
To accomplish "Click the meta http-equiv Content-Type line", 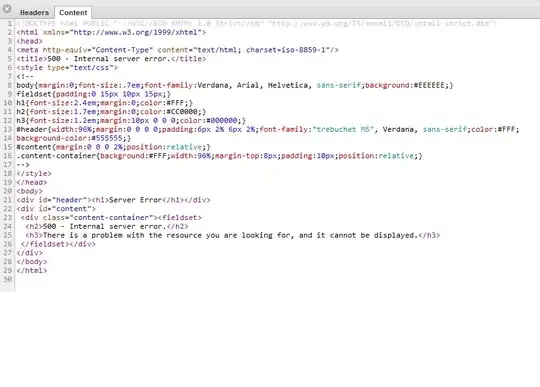I will (178, 50).
